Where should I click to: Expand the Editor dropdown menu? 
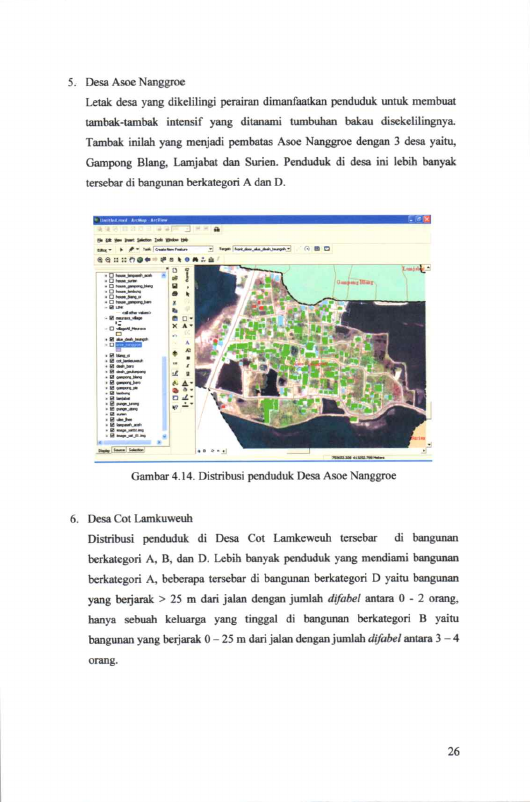coord(104,250)
